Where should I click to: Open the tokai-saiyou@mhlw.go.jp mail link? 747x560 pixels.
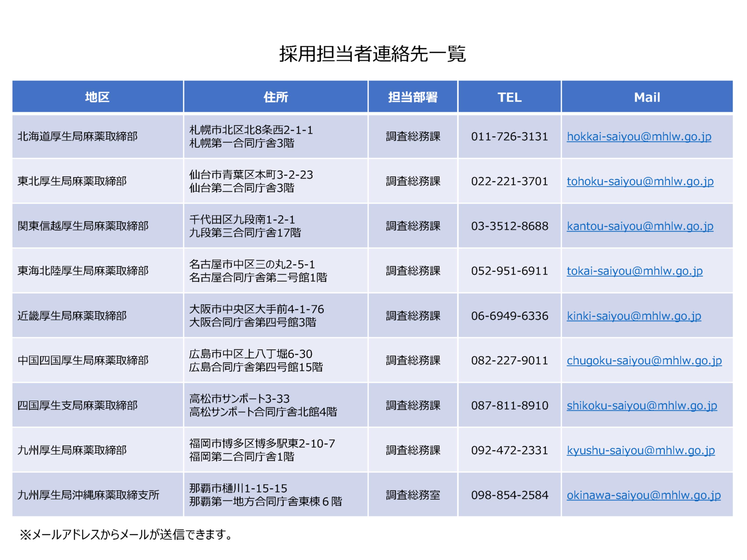pyautogui.click(x=634, y=271)
